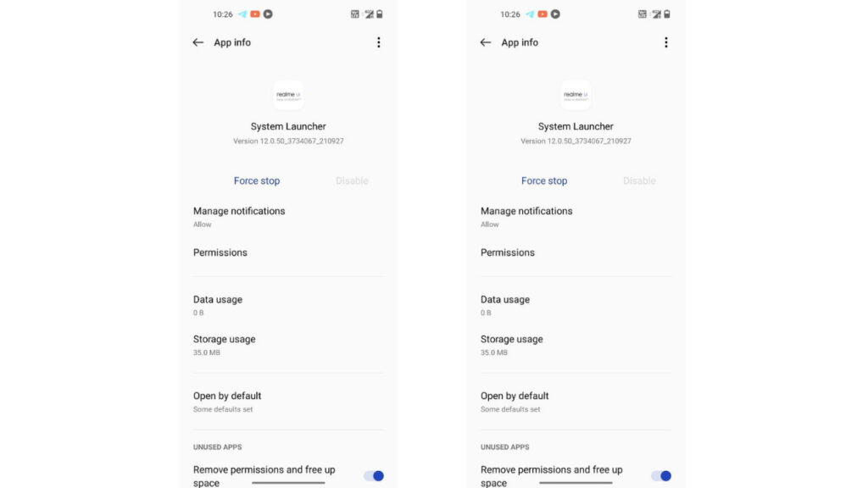Tap back arrow in left App info screen
Viewport: 868px width, 488px height.
pyautogui.click(x=198, y=42)
